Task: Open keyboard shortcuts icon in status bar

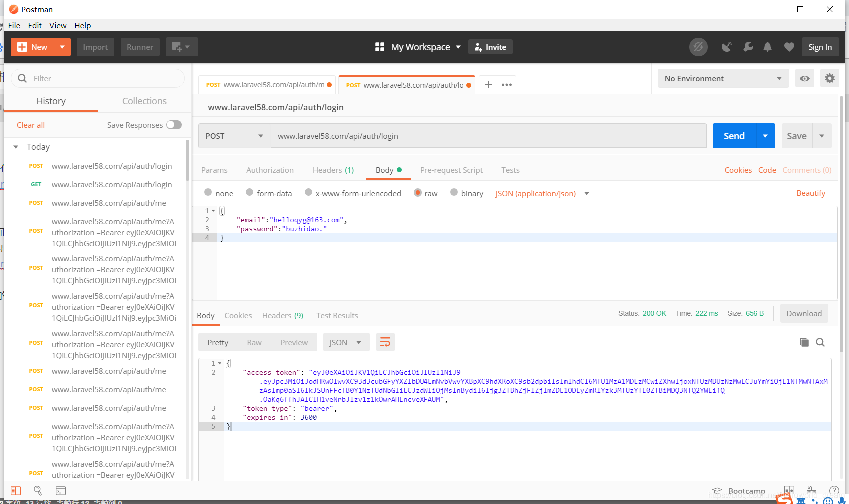Action: coord(812,490)
